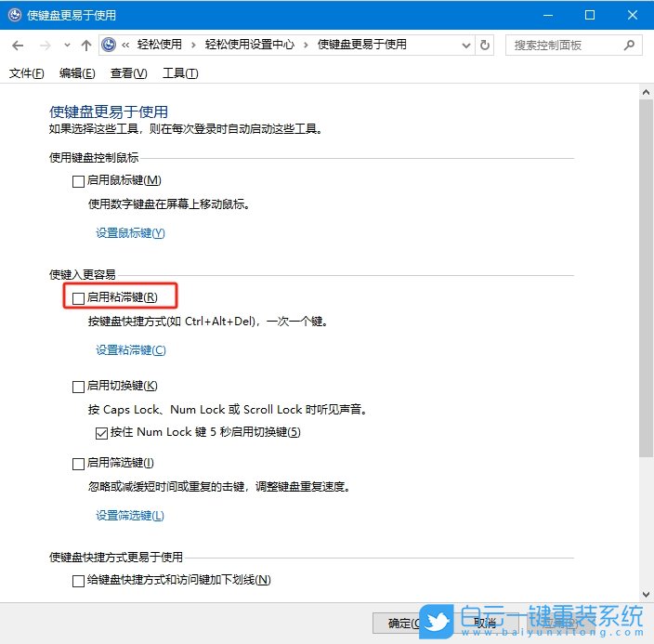The height and width of the screenshot is (644, 654).
Task: Expand the address bar history dropdown
Action: (466, 46)
